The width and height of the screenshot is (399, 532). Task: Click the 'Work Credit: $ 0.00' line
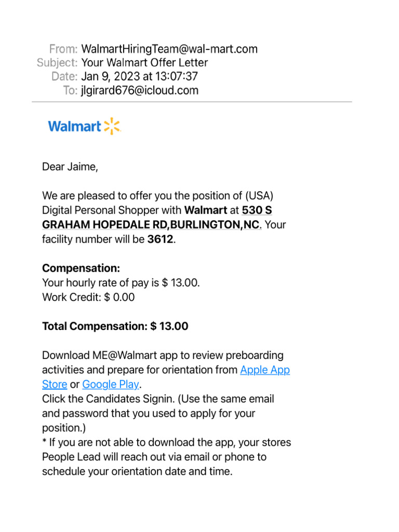click(x=88, y=297)
